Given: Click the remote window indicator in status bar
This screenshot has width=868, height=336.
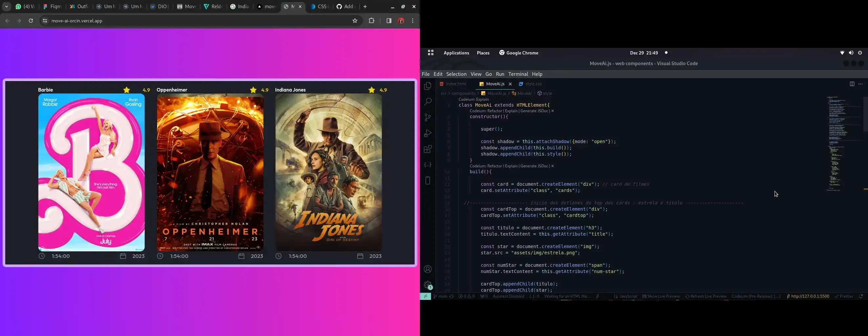Looking at the screenshot, I should pyautogui.click(x=425, y=296).
